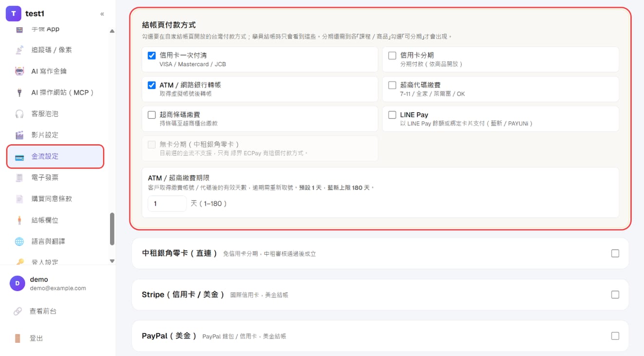Image resolution: width=644 pixels, height=356 pixels.
Task: Click the video settings clapperboard icon
Action: pos(19,135)
